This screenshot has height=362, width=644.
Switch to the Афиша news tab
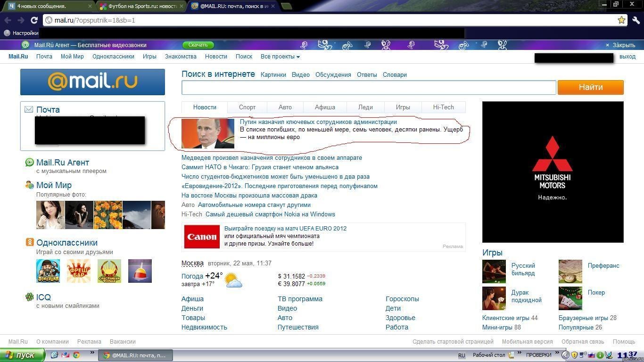325,107
